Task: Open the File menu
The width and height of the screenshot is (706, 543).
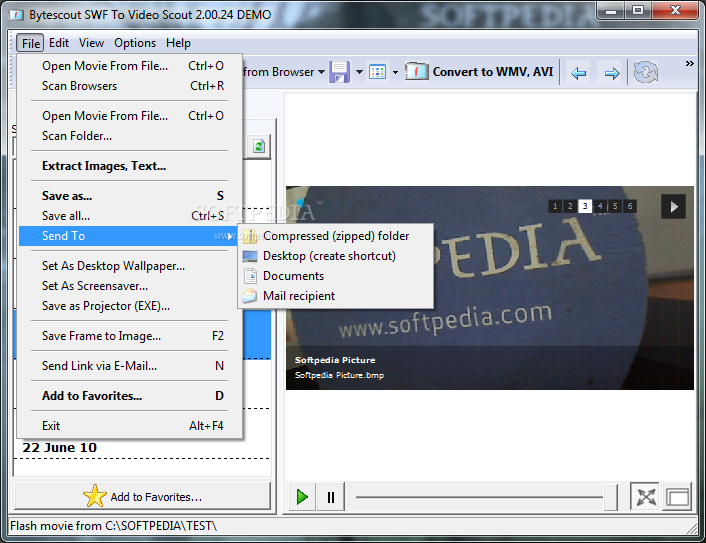Action: pyautogui.click(x=31, y=43)
